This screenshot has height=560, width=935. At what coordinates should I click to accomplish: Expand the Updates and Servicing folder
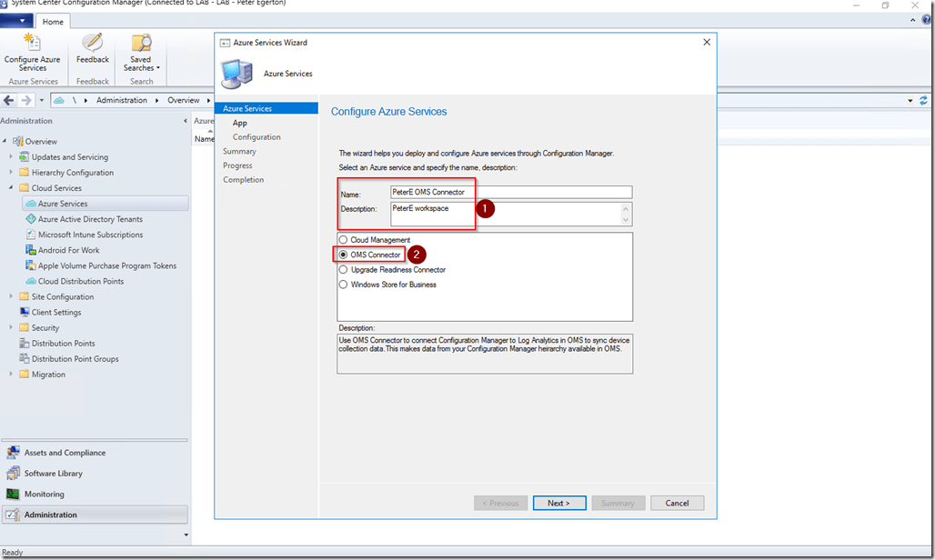(x=12, y=157)
